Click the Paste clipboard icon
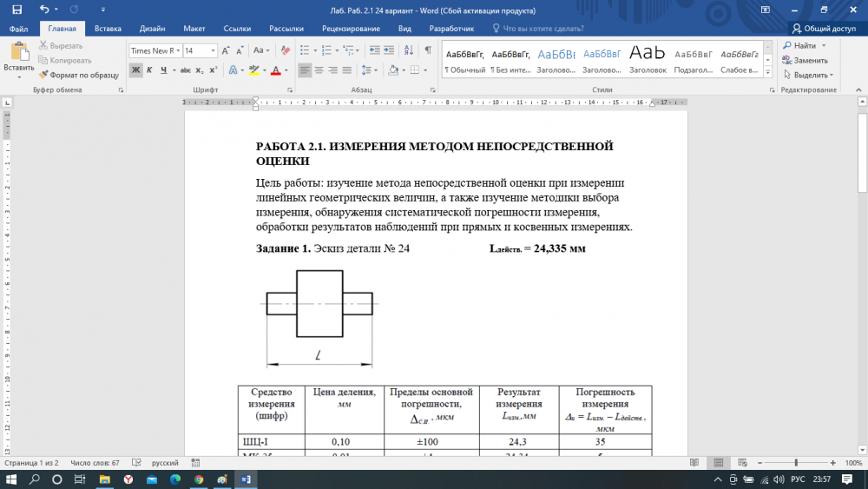Image resolution: width=868 pixels, height=489 pixels. coord(19,51)
